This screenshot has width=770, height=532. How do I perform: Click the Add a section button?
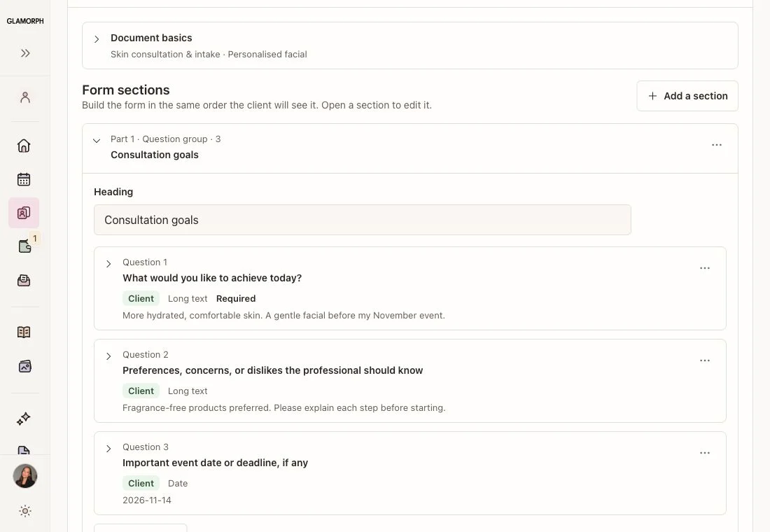pyautogui.click(x=687, y=96)
